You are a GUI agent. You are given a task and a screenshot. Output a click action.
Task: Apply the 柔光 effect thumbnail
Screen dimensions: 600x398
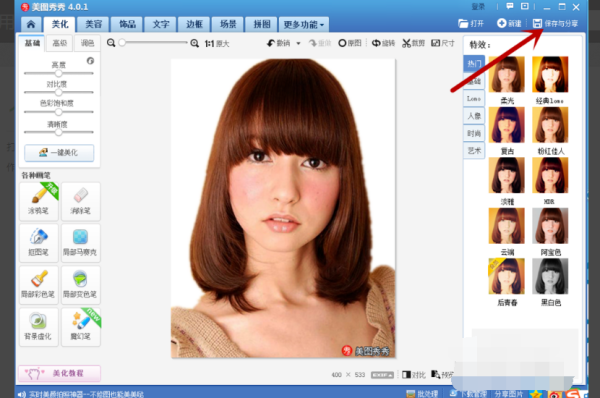coord(507,74)
